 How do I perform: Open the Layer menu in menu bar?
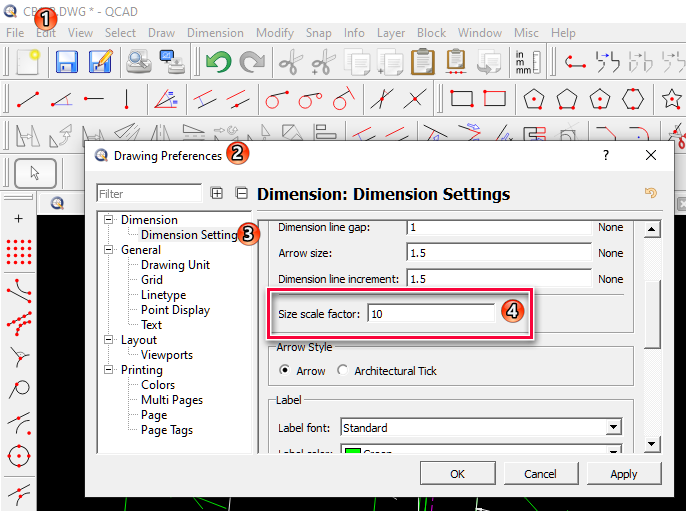(x=391, y=33)
